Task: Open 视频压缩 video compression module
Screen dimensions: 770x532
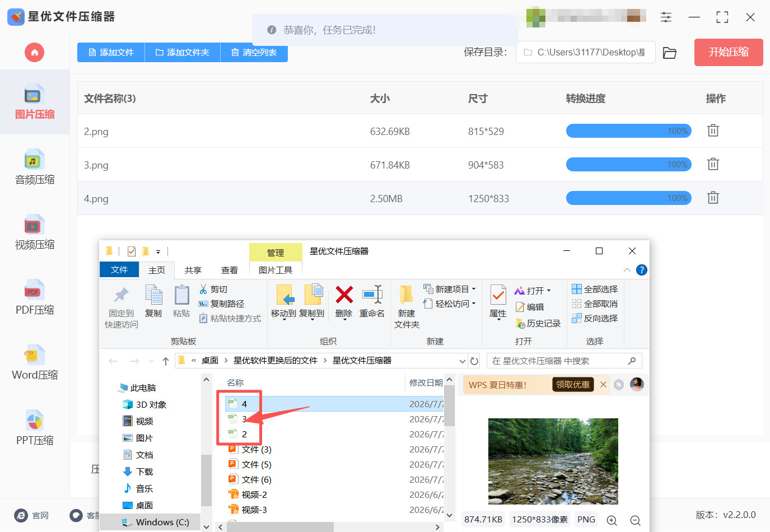Action: tap(35, 232)
